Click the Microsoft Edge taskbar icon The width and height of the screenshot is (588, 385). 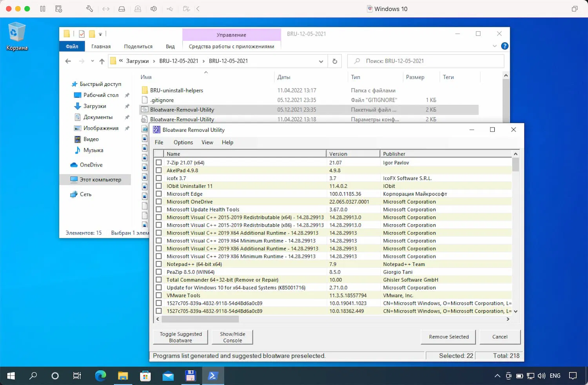pos(101,376)
